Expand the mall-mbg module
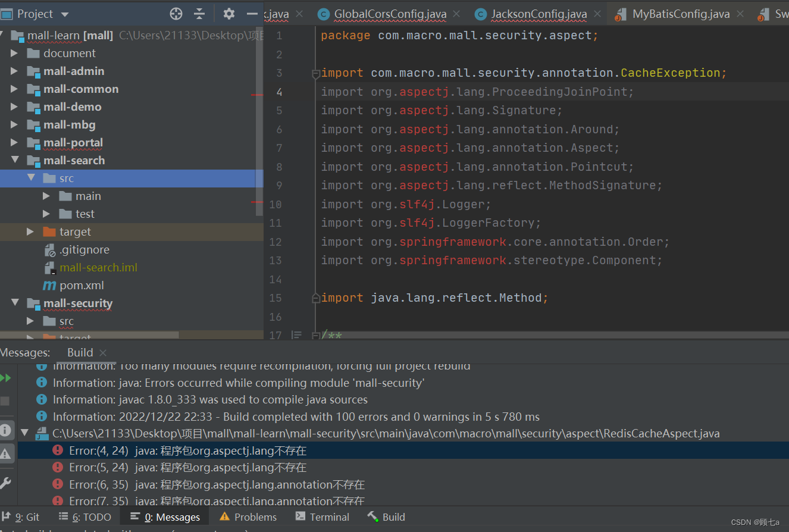Image resolution: width=789 pixels, height=532 pixels. coord(14,124)
